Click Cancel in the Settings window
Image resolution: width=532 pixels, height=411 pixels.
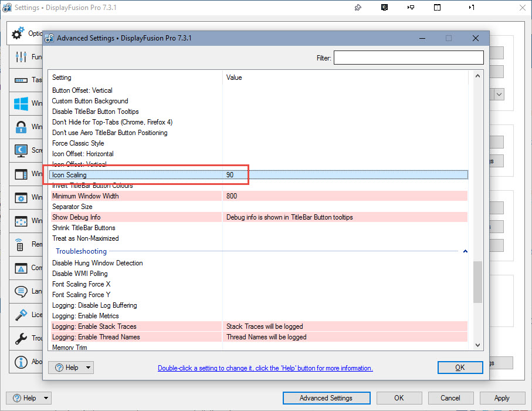click(450, 398)
